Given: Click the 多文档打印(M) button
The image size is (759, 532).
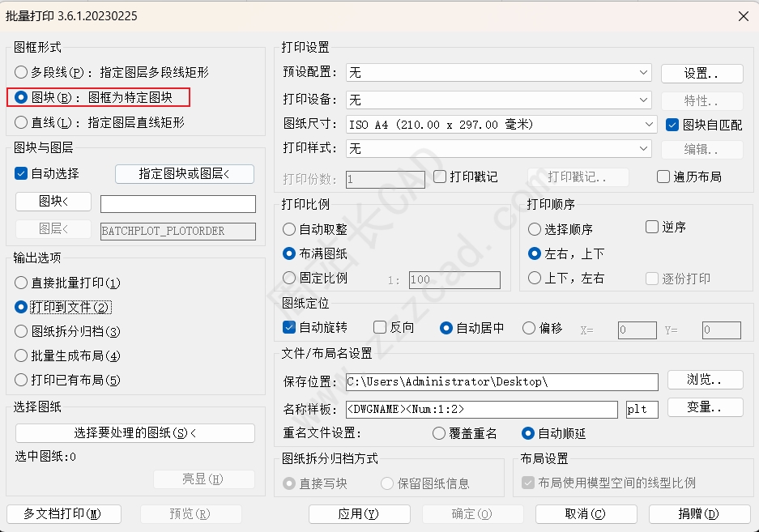Looking at the screenshot, I should [x=64, y=513].
